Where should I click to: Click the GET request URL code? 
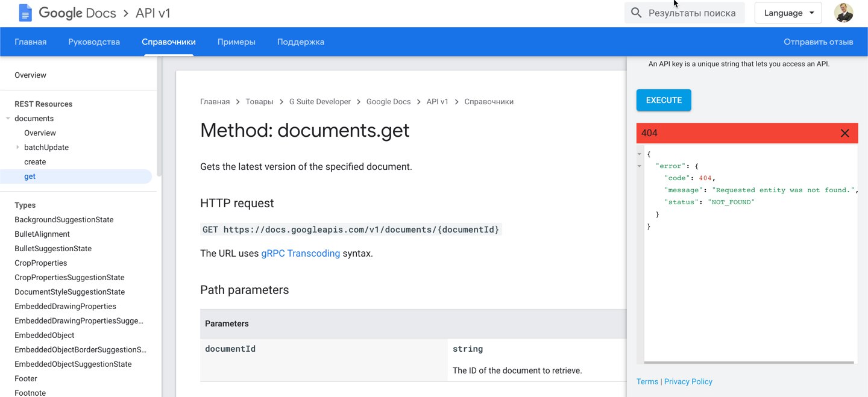pyautogui.click(x=351, y=230)
